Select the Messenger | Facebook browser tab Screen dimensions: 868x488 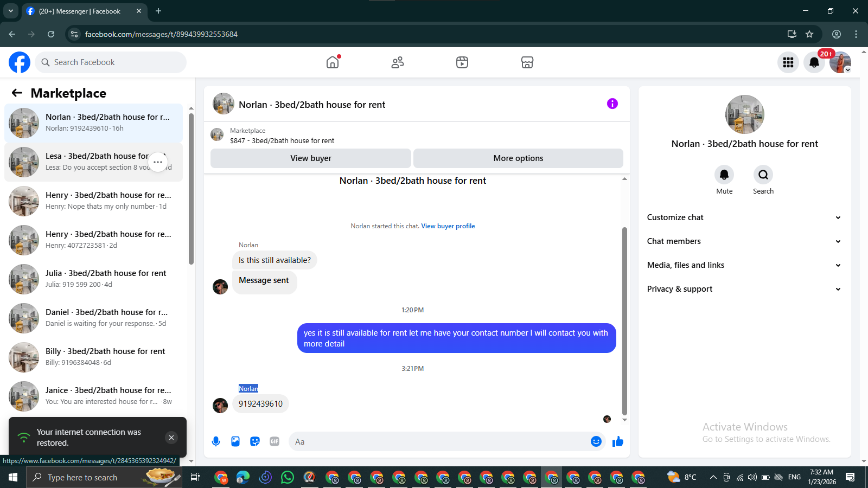tap(84, 11)
